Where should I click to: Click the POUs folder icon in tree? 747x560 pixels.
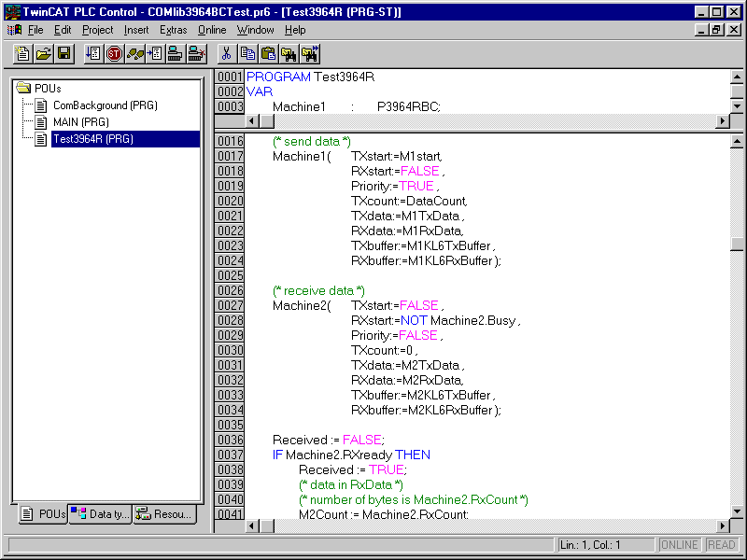tap(22, 88)
